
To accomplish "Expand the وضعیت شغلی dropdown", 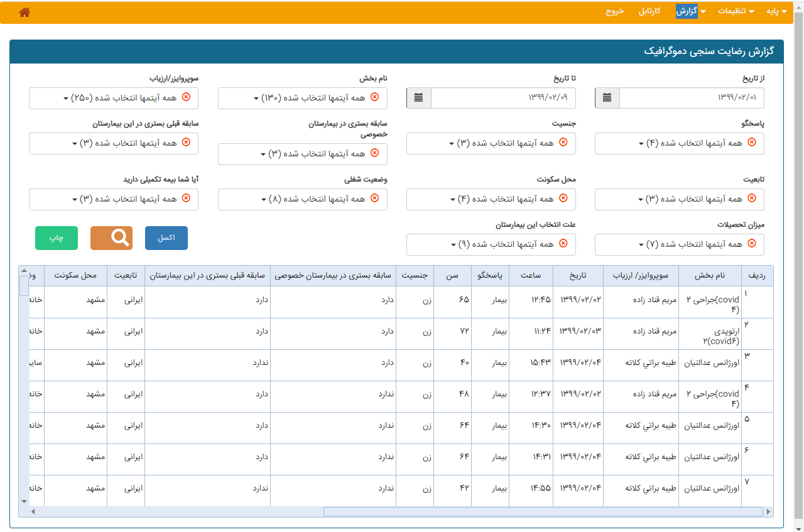I will tap(303, 199).
